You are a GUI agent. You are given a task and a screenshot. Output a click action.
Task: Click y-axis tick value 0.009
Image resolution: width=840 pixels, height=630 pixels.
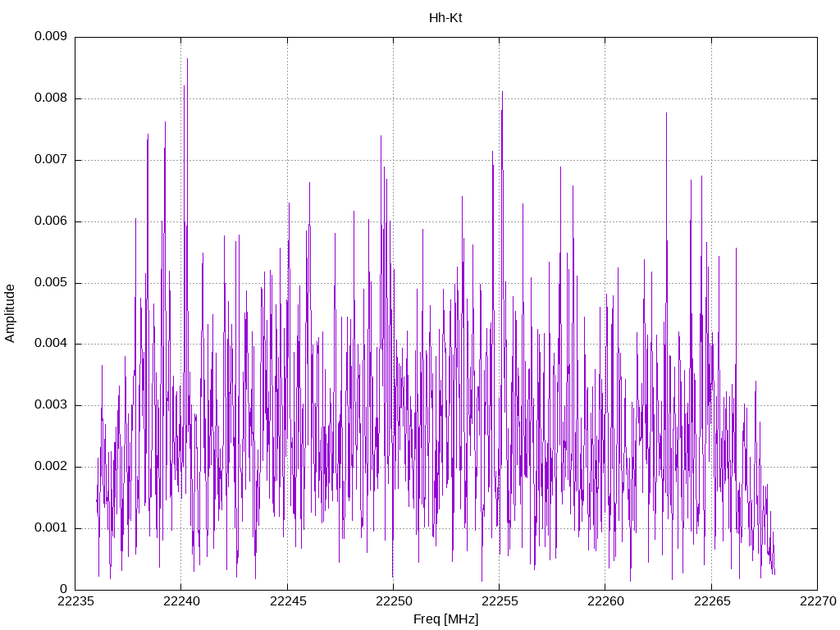(x=51, y=36)
